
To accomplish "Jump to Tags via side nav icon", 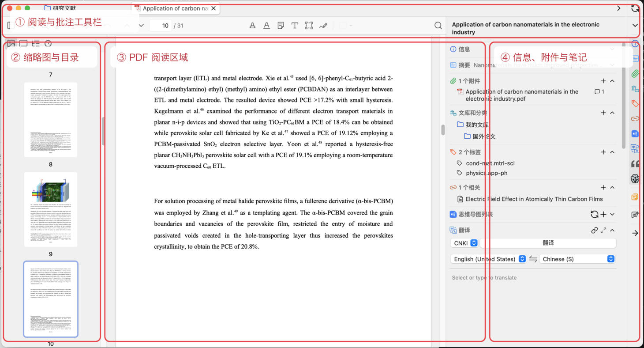I will [635, 104].
